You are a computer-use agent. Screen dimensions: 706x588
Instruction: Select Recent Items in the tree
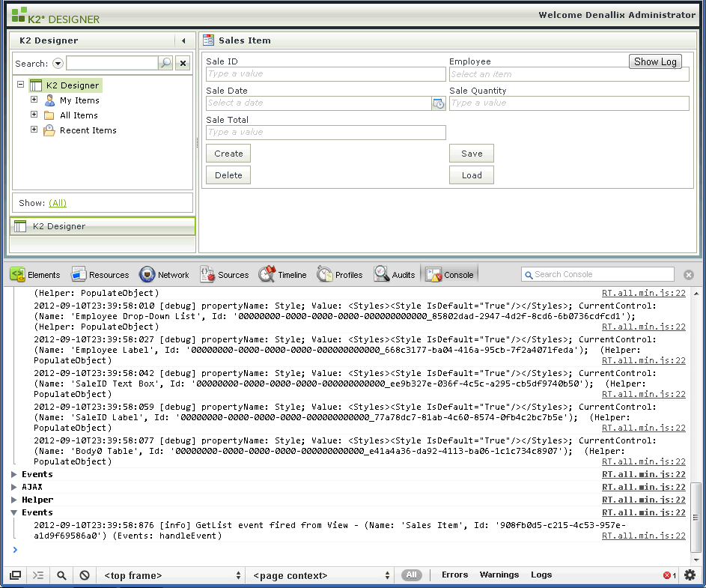[x=88, y=130]
